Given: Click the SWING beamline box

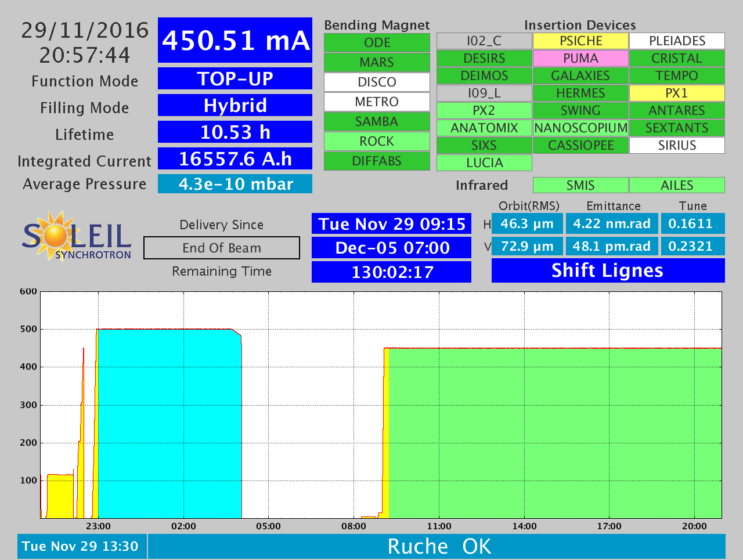Looking at the screenshot, I should (x=580, y=111).
